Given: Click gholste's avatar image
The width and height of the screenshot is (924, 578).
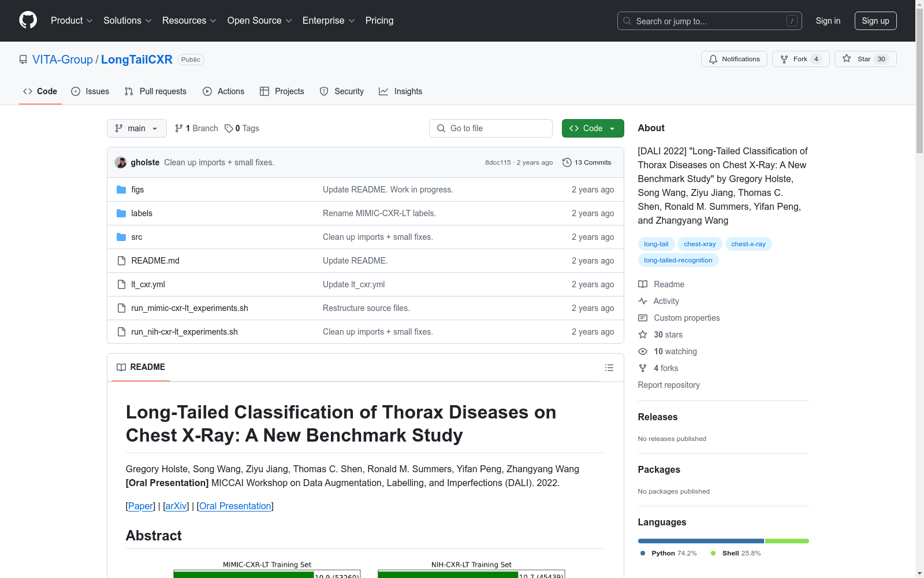Looking at the screenshot, I should click(x=121, y=162).
